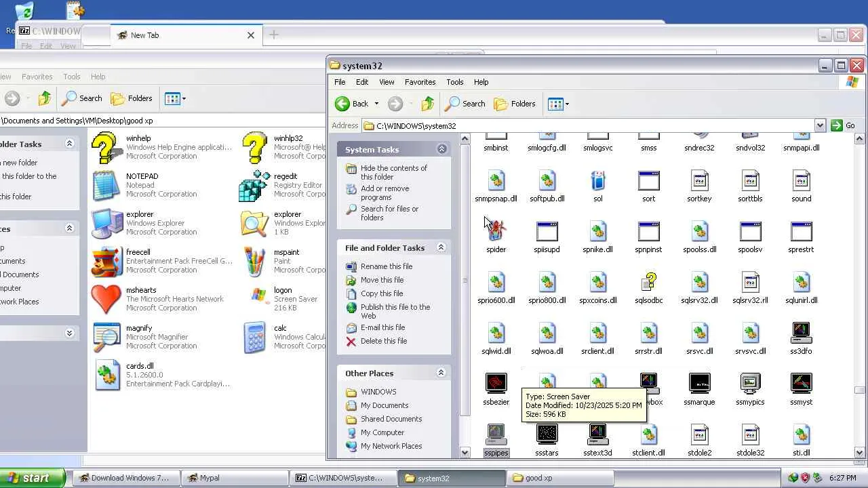Click Hide the contents of this folder
Screen dimensions: 868x488
394,172
